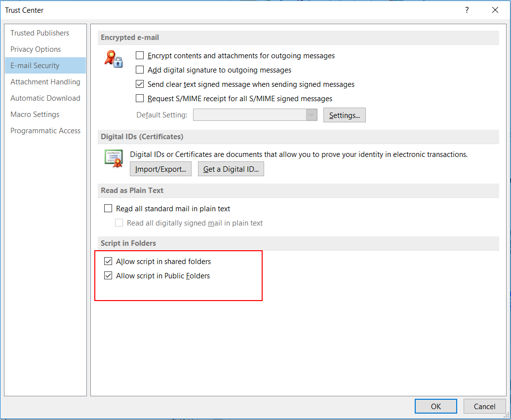Click the encrypted e-mail ribbon lock icon

113,58
